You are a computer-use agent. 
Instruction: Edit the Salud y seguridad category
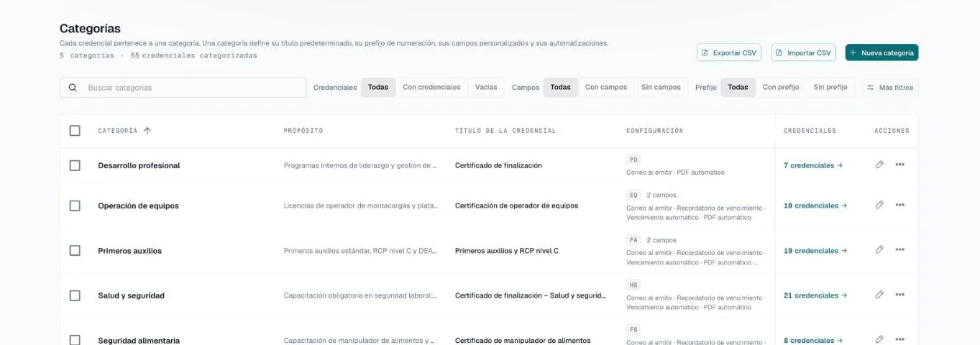879,295
